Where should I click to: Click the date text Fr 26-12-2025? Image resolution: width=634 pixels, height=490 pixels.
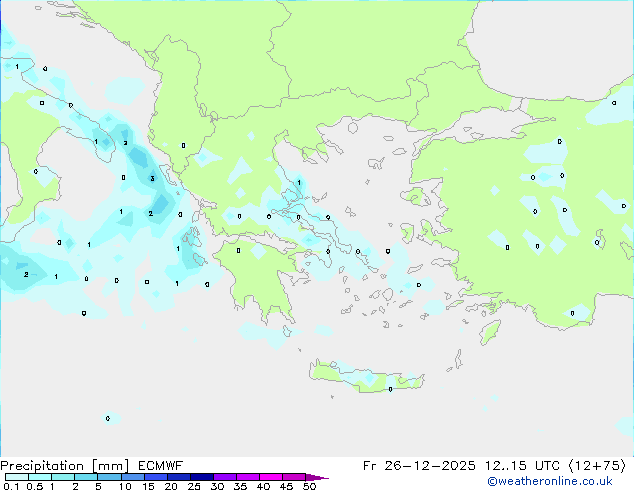point(419,466)
